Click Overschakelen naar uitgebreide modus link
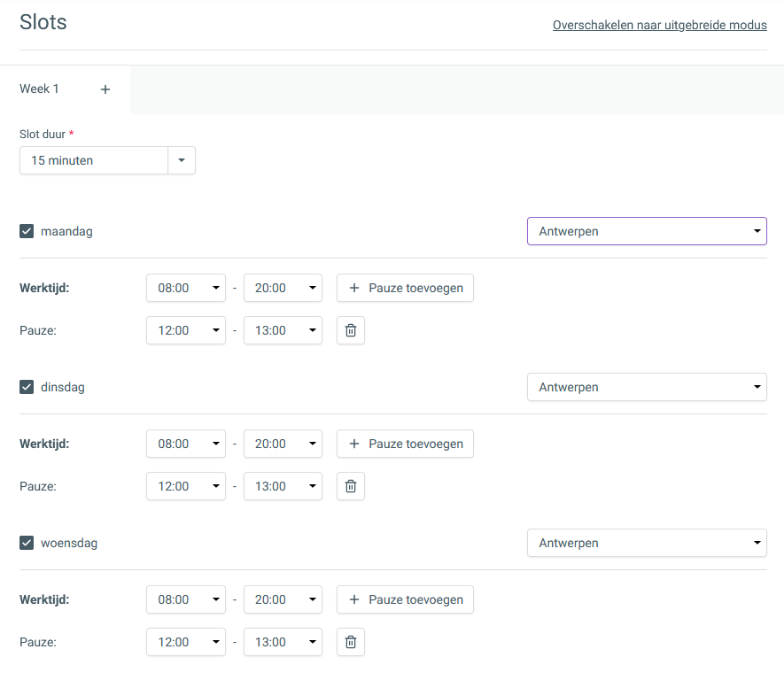784x680 pixels. (659, 25)
